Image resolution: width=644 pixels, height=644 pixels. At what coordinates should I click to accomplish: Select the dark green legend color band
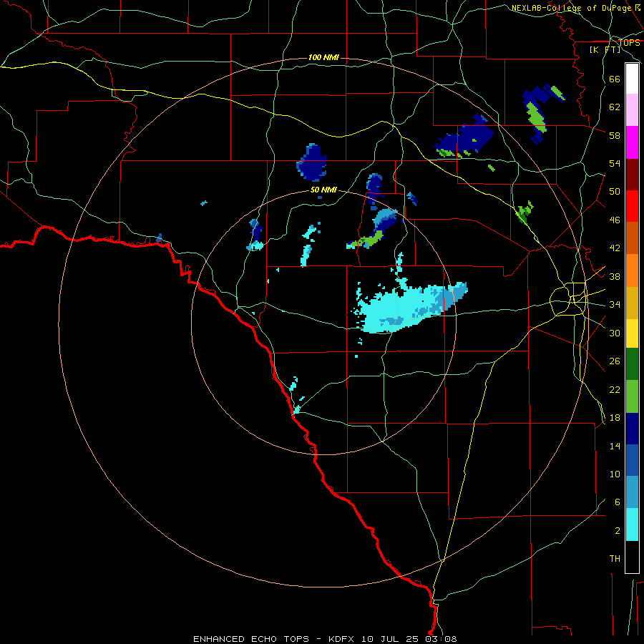(632, 364)
